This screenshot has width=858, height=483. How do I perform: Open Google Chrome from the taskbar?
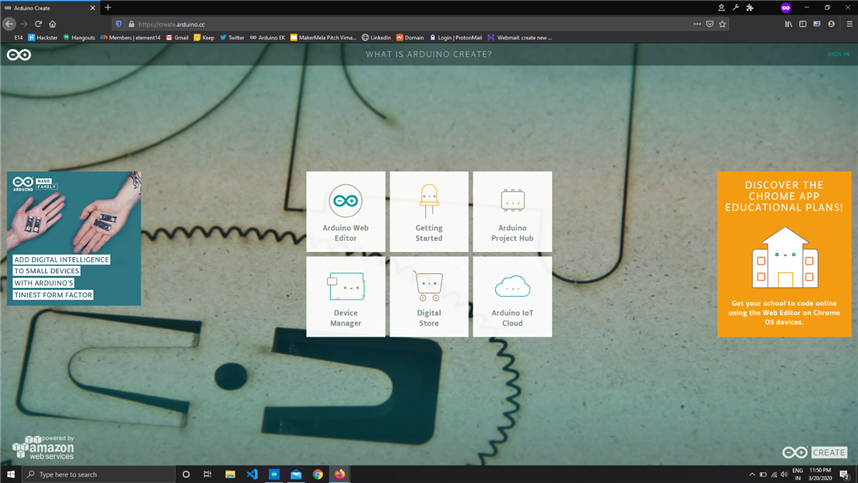[318, 474]
